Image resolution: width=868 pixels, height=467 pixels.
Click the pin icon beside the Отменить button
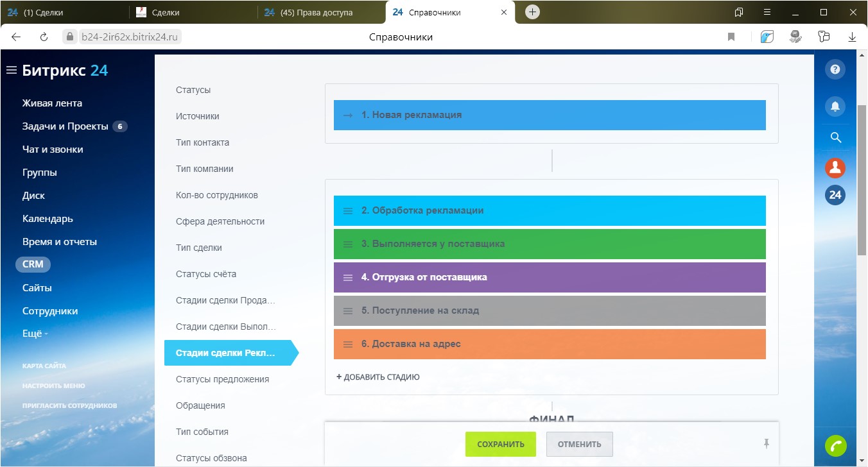tap(766, 444)
